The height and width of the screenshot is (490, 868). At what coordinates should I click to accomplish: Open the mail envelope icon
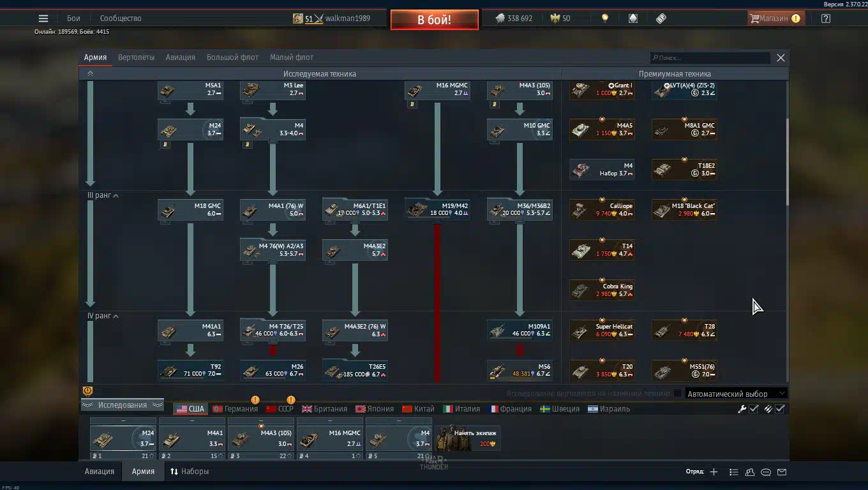coord(782,472)
